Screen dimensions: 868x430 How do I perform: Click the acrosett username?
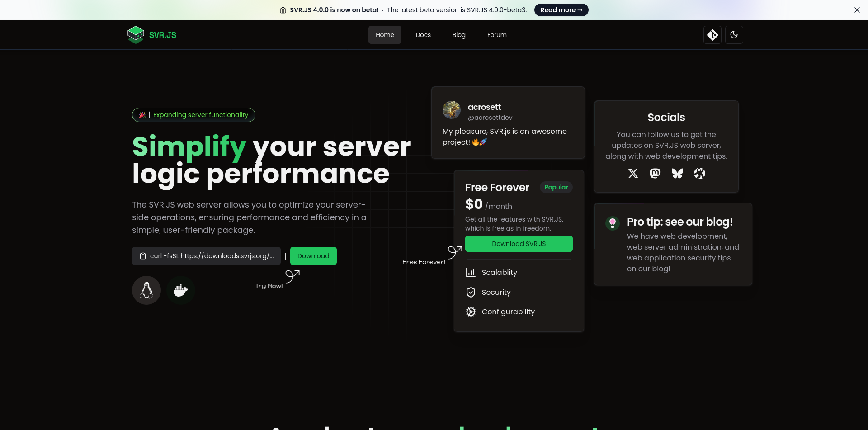(x=484, y=107)
